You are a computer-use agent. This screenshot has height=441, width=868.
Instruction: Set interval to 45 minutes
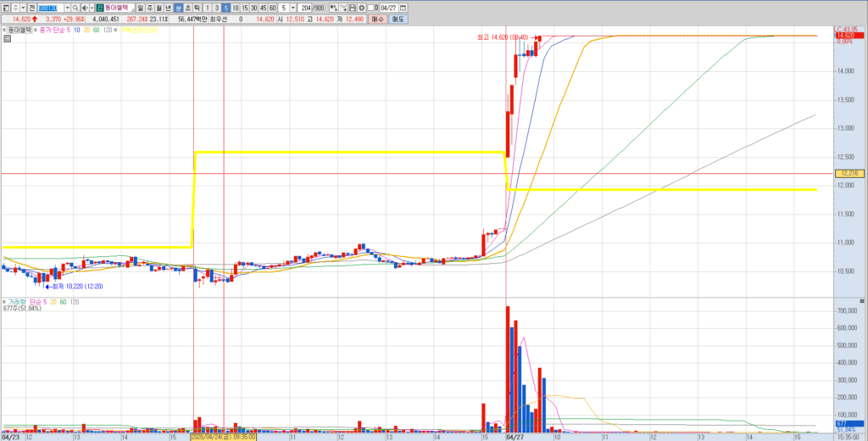264,8
